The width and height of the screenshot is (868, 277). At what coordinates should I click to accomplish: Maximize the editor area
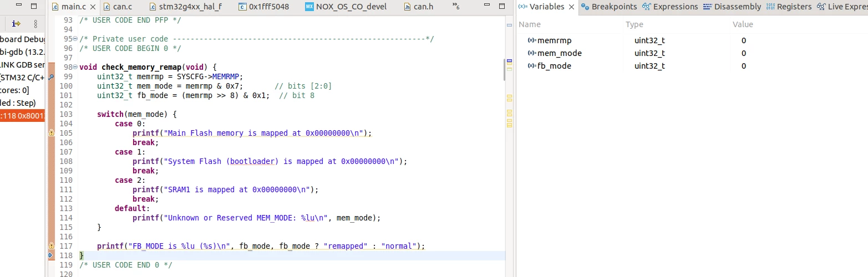[x=502, y=6]
